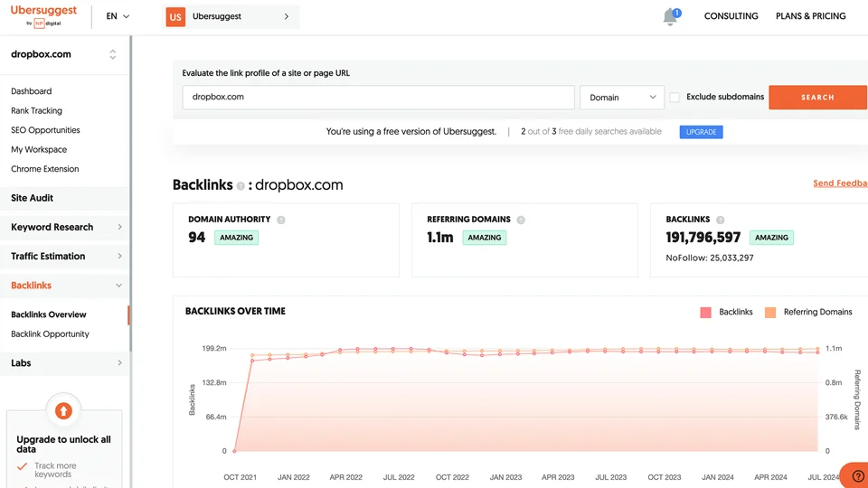Click the 191,796,597 backlinks value
This screenshot has height=488, width=868.
tap(703, 238)
